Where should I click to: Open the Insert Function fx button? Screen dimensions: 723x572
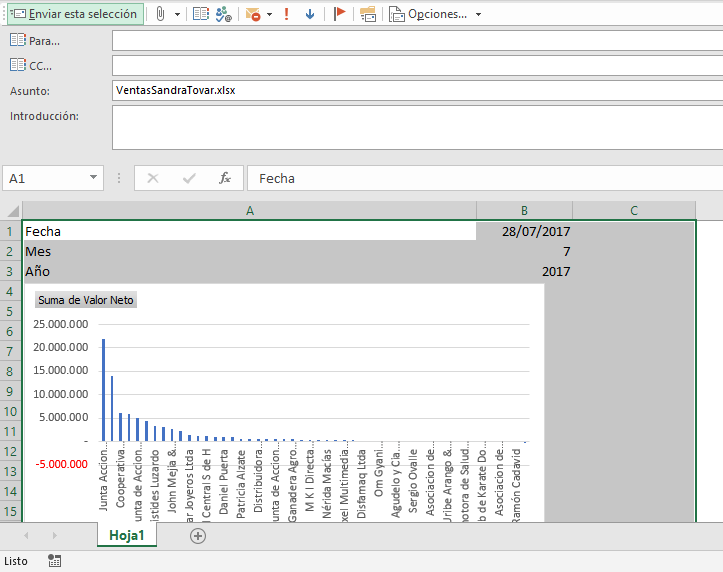click(225, 178)
